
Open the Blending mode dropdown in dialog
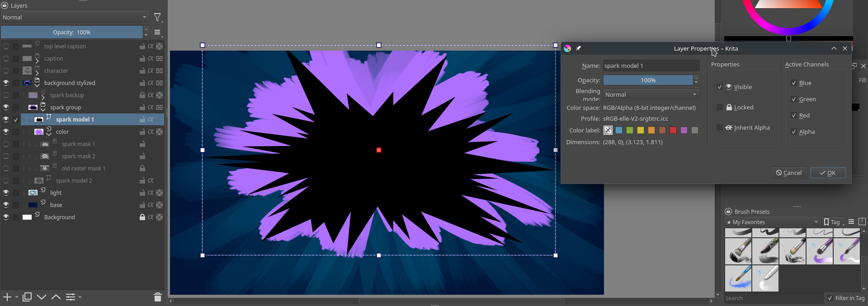click(651, 95)
